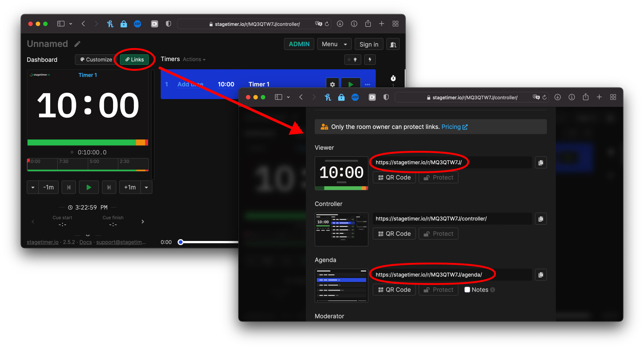644x349 pixels.
Task: Open Timer 1 settings via the gear icon
Action: coord(332,84)
